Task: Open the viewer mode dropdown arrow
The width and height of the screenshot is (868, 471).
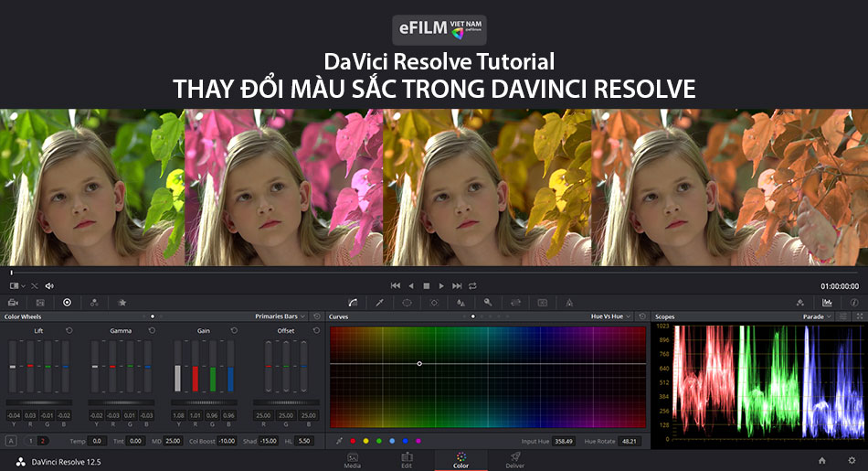Action: 23,286
